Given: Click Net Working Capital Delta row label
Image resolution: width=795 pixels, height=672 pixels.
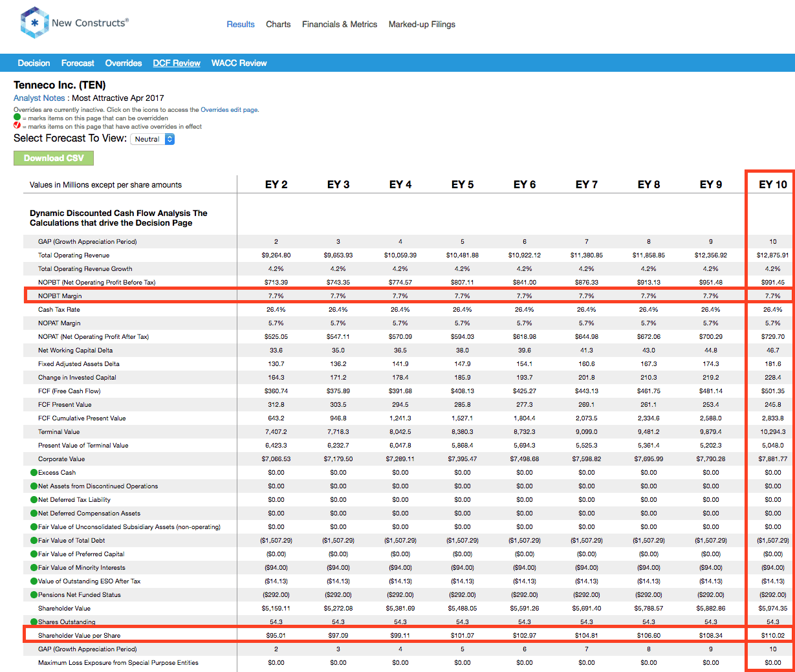Looking at the screenshot, I should [x=75, y=351].
